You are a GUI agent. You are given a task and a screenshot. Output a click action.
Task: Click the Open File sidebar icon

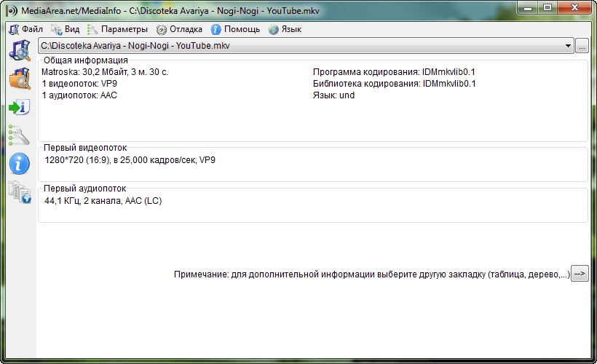20,51
